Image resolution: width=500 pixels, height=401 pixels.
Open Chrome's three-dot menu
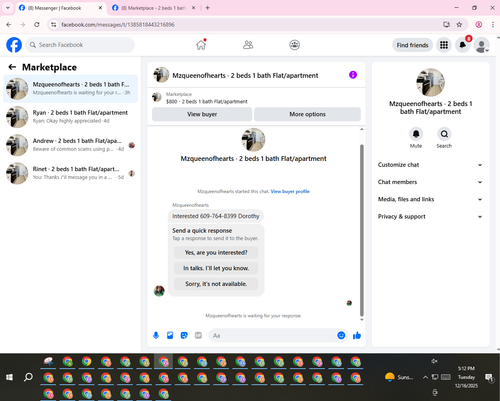pos(493,24)
